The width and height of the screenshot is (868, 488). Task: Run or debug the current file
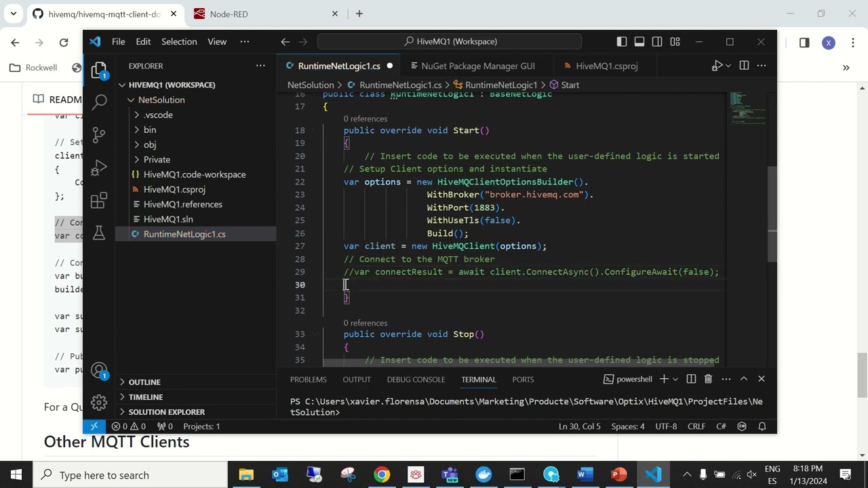[717, 66]
